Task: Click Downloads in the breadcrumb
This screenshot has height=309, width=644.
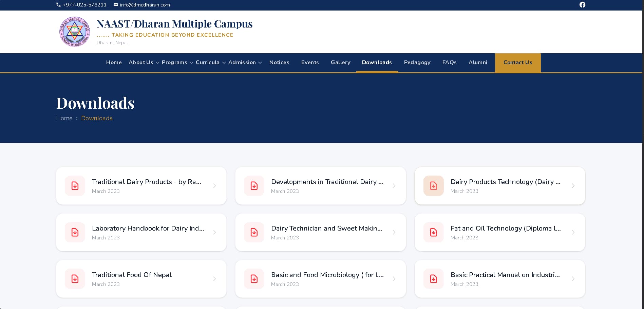Action: click(x=97, y=118)
